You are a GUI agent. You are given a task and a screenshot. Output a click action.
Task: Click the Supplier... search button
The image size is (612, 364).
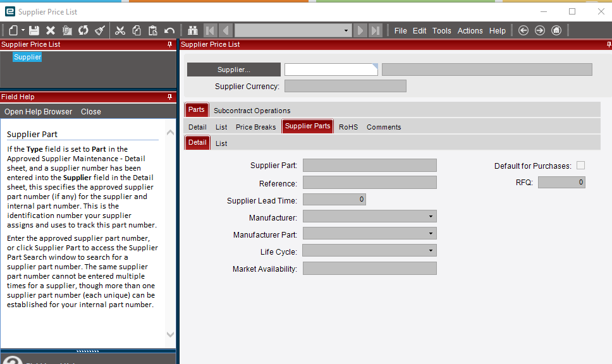tap(234, 70)
